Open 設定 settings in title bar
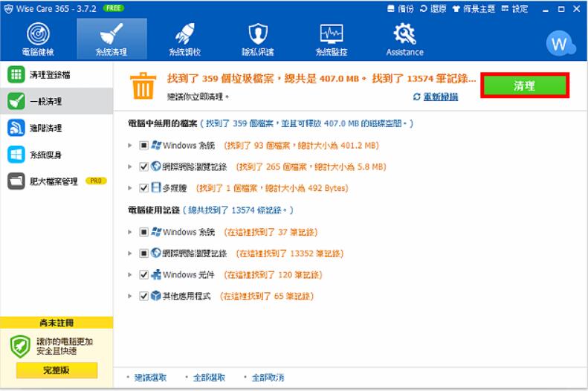This screenshot has height=391, width=588. pos(514,9)
